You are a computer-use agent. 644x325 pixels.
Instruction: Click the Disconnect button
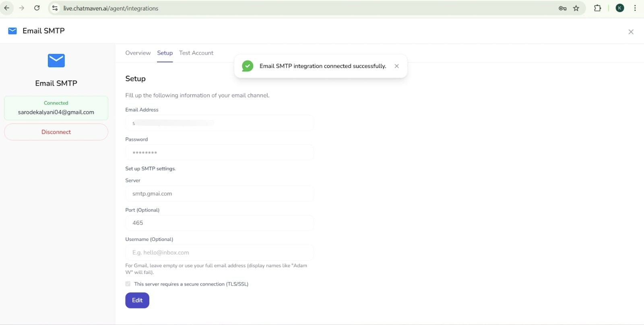pyautogui.click(x=56, y=132)
